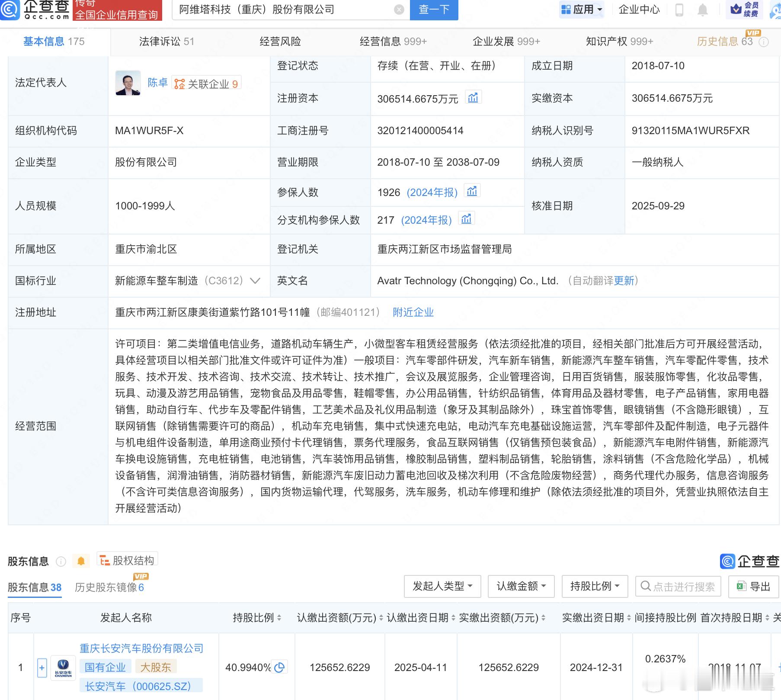Export shareholder list with 导出 button

pyautogui.click(x=754, y=586)
